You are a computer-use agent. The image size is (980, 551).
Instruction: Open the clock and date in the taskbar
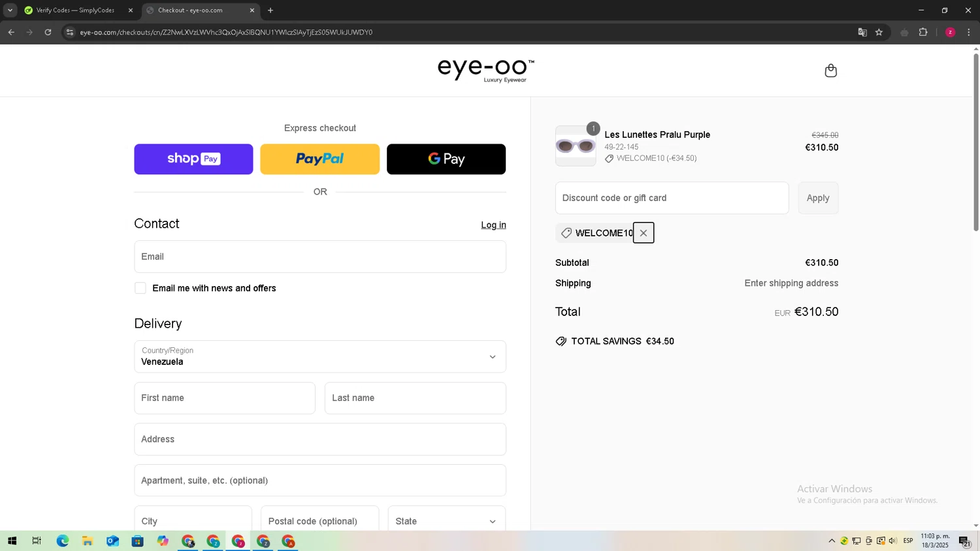coord(935,541)
